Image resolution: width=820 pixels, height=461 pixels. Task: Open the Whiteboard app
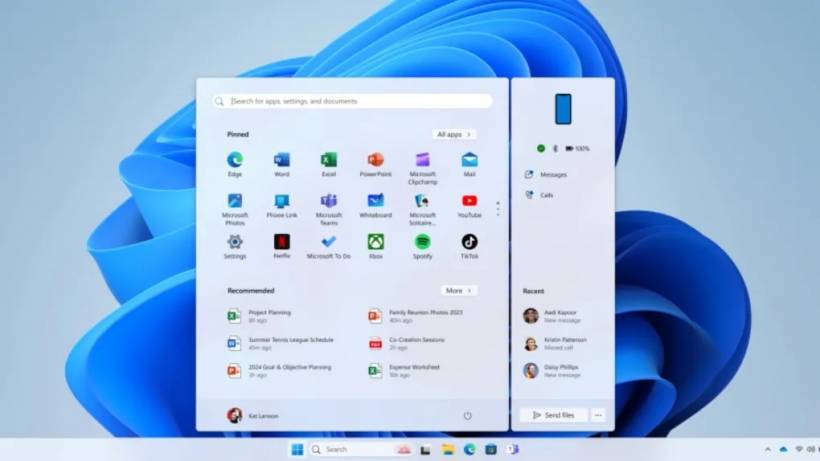(x=375, y=205)
